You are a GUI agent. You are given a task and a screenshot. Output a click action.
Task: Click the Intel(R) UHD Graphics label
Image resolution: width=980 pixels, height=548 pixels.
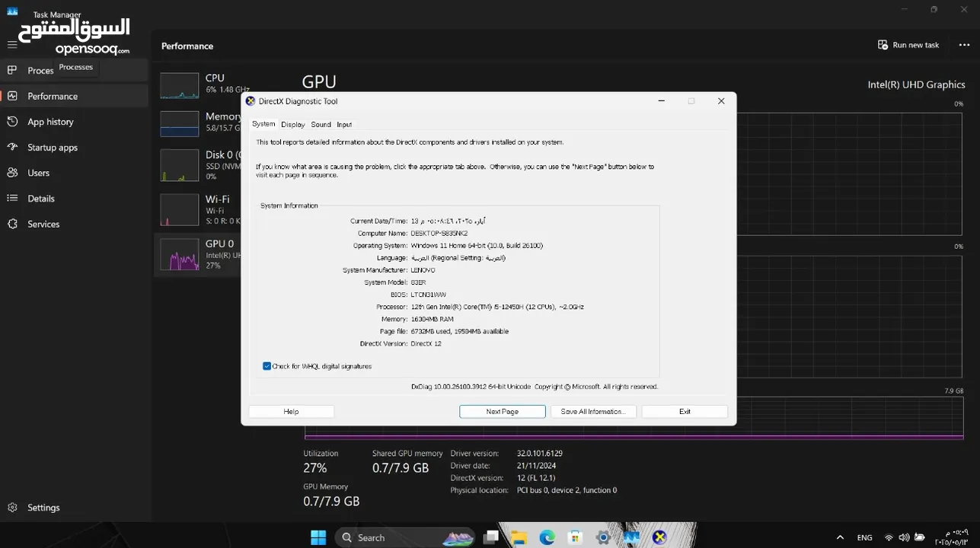point(916,84)
